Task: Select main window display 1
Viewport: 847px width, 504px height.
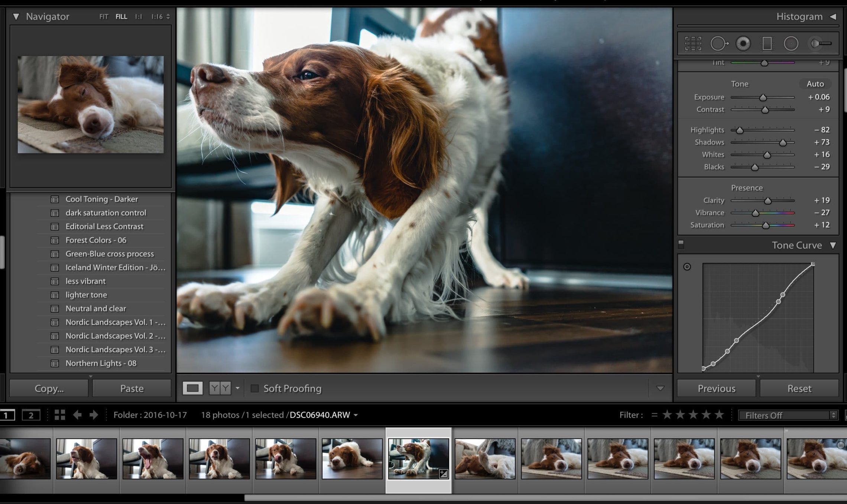Action: click(x=7, y=415)
